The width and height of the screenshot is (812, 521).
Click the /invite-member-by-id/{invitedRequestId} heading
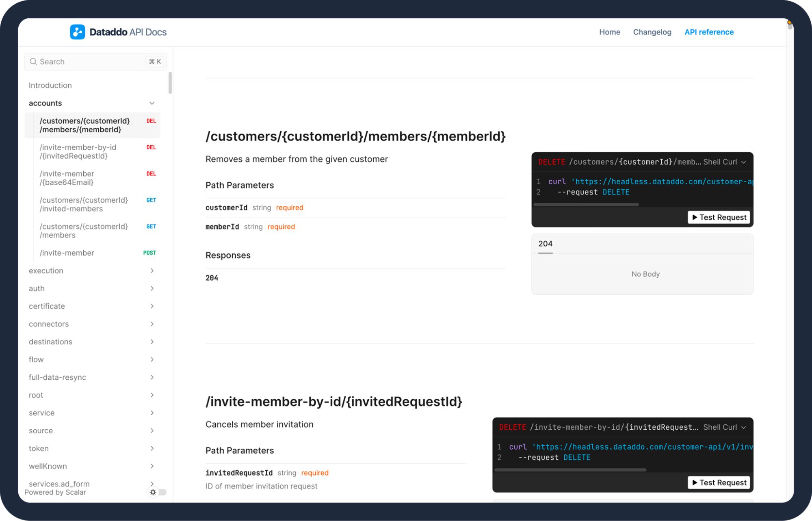pos(334,402)
